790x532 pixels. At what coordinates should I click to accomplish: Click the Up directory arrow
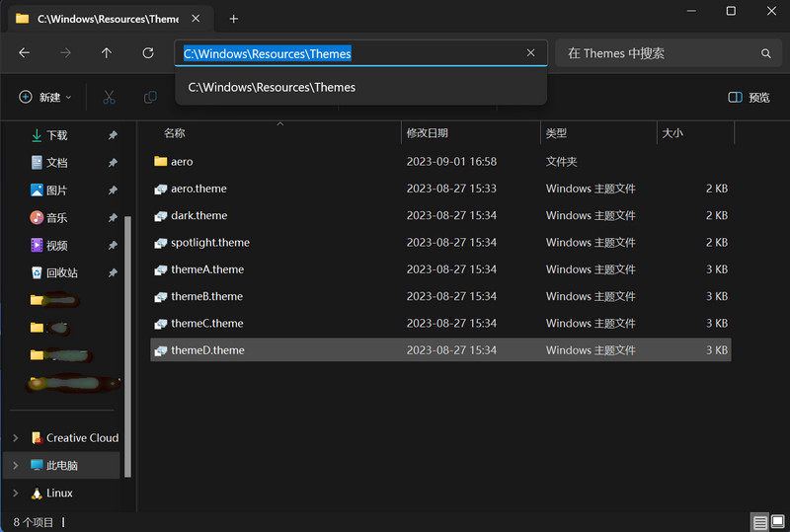107,53
